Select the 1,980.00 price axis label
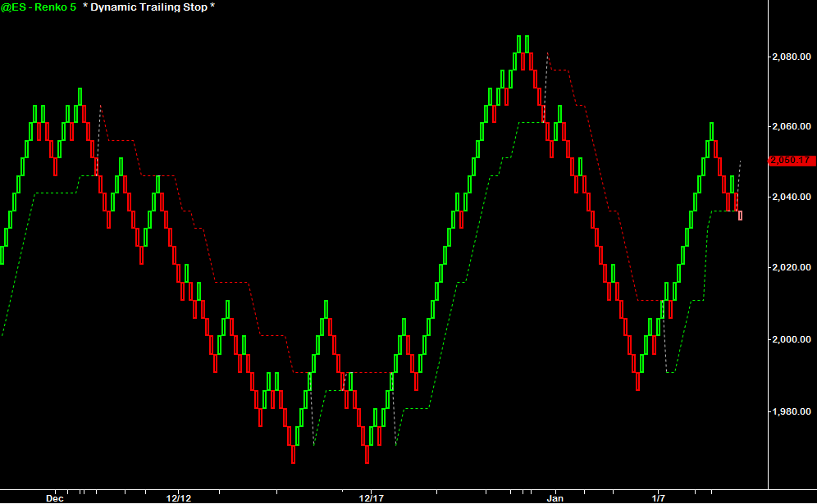 (792, 411)
